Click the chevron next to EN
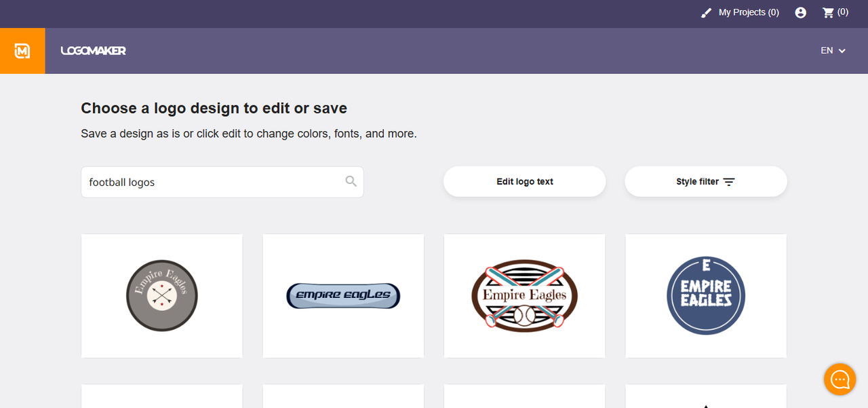The width and height of the screenshot is (868, 408). tap(842, 51)
